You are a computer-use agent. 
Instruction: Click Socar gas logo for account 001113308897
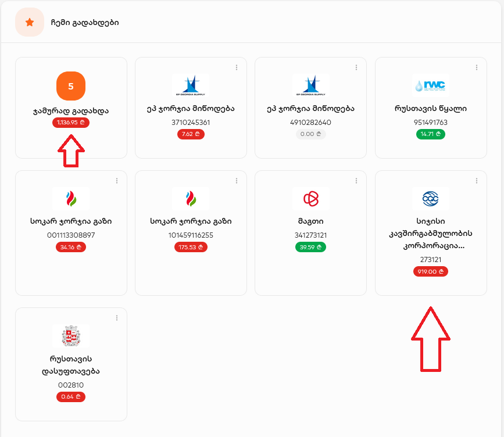[x=71, y=199]
